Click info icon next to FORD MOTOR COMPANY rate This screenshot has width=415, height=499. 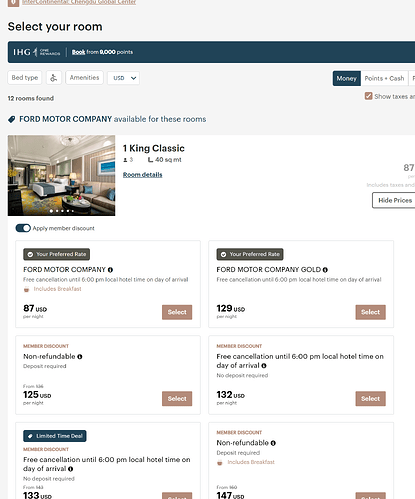pyautogui.click(x=110, y=270)
